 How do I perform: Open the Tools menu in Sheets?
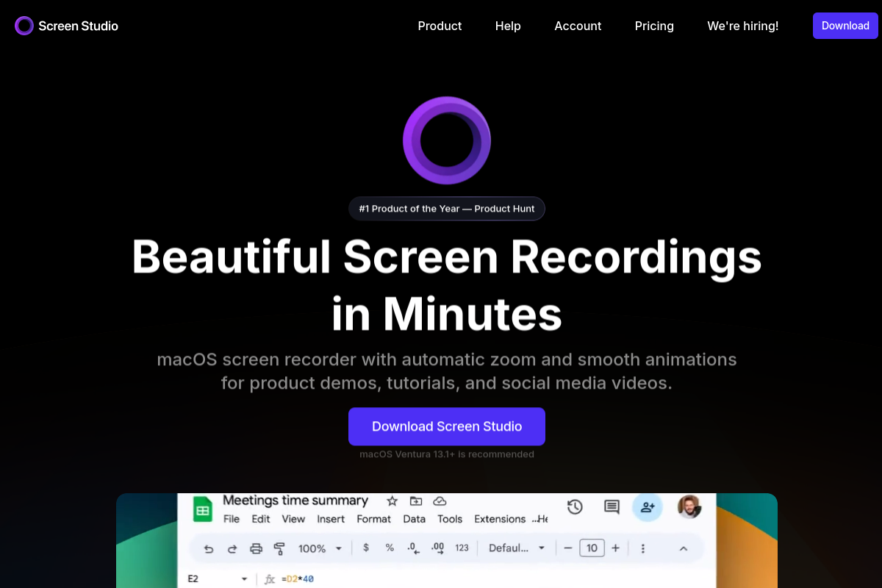[450, 519]
